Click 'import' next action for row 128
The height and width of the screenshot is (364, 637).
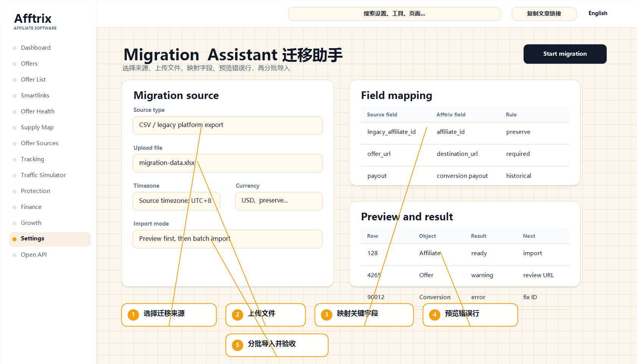coord(532,253)
